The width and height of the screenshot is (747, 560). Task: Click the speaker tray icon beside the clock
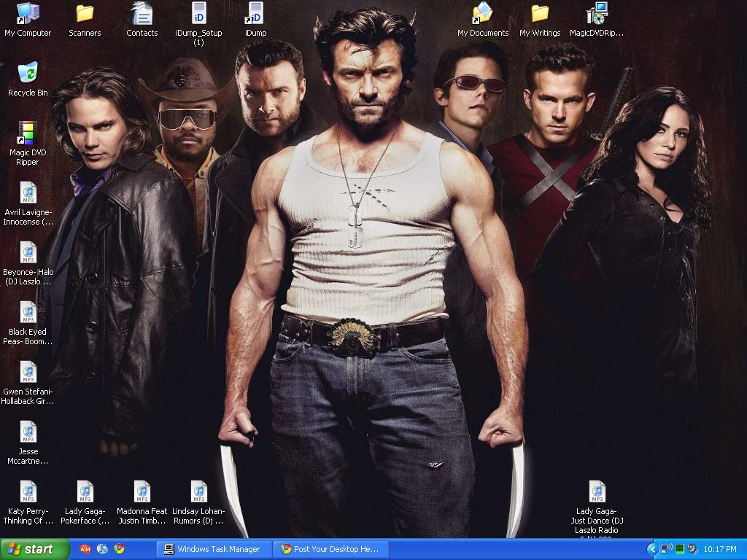click(692, 549)
